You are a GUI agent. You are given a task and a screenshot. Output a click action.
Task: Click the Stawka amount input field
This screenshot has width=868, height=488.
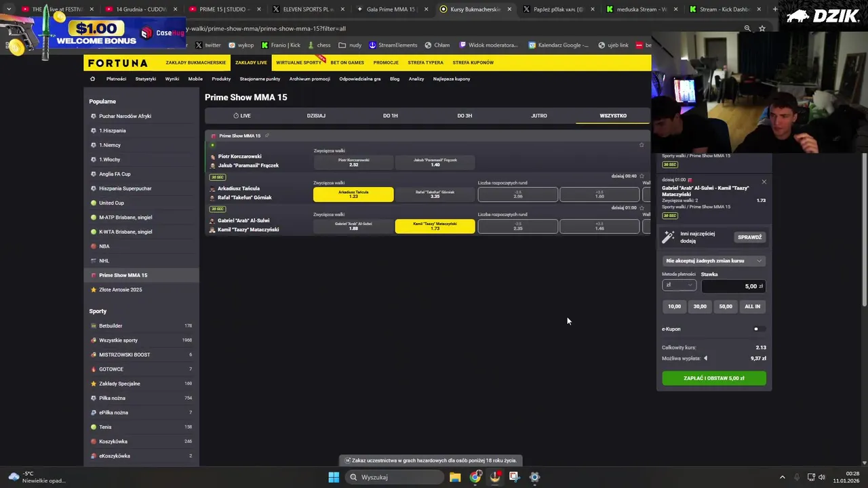tap(733, 286)
